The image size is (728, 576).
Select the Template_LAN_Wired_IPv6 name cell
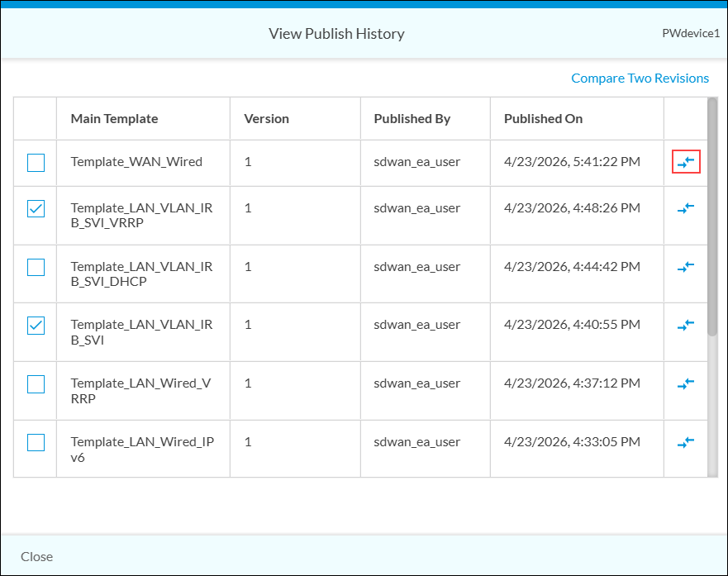tap(142, 450)
